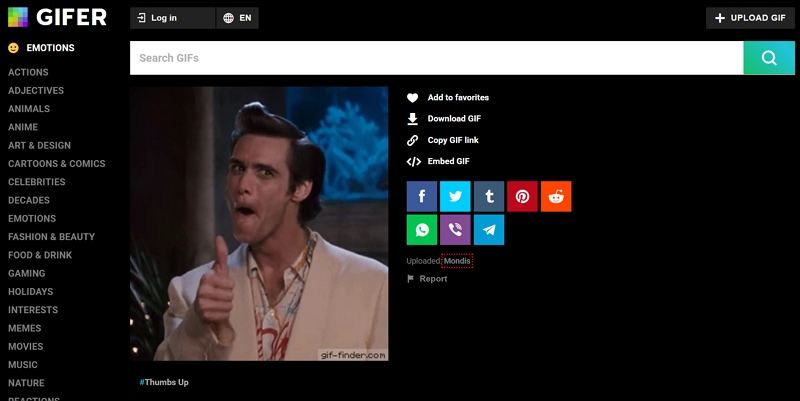Open the Movies category
800x401 pixels.
click(x=26, y=346)
